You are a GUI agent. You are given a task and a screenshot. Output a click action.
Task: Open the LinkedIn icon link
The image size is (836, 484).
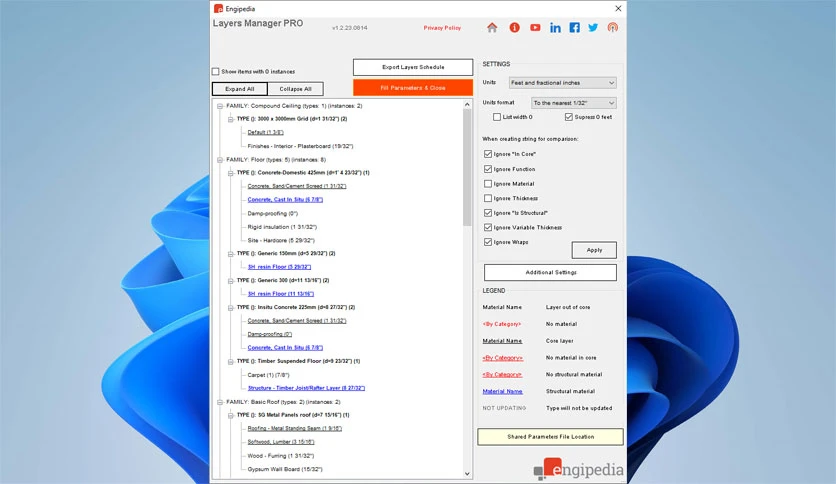pyautogui.click(x=555, y=28)
